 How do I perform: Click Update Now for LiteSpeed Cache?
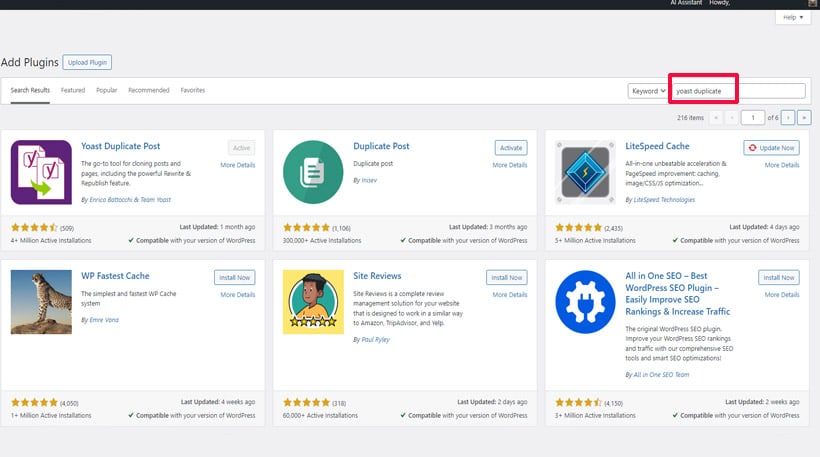tap(771, 148)
